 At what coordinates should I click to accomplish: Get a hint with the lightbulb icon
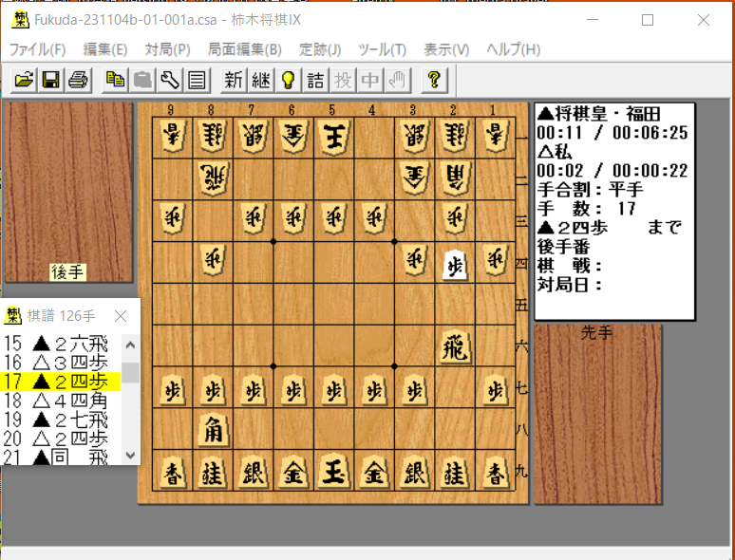pos(289,80)
